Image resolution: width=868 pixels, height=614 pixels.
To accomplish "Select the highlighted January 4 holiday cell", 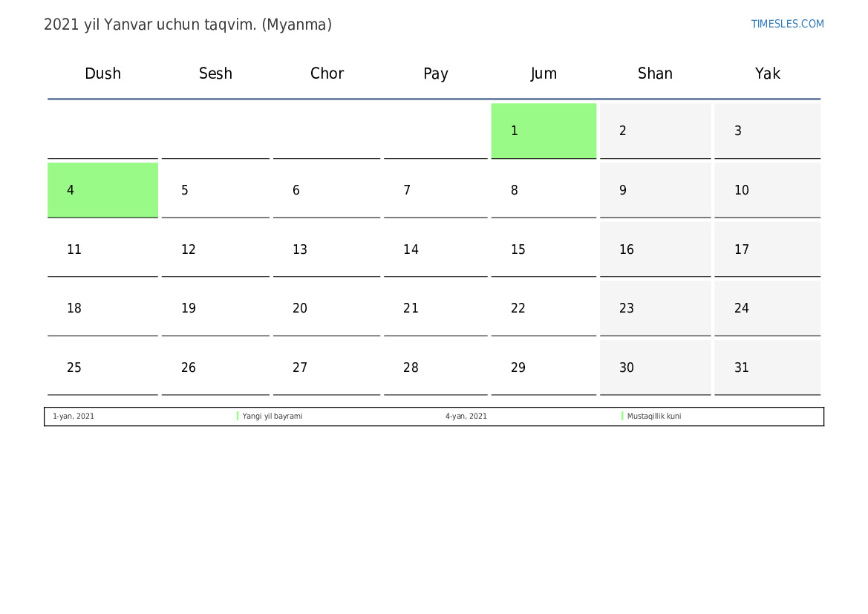I will pos(102,190).
